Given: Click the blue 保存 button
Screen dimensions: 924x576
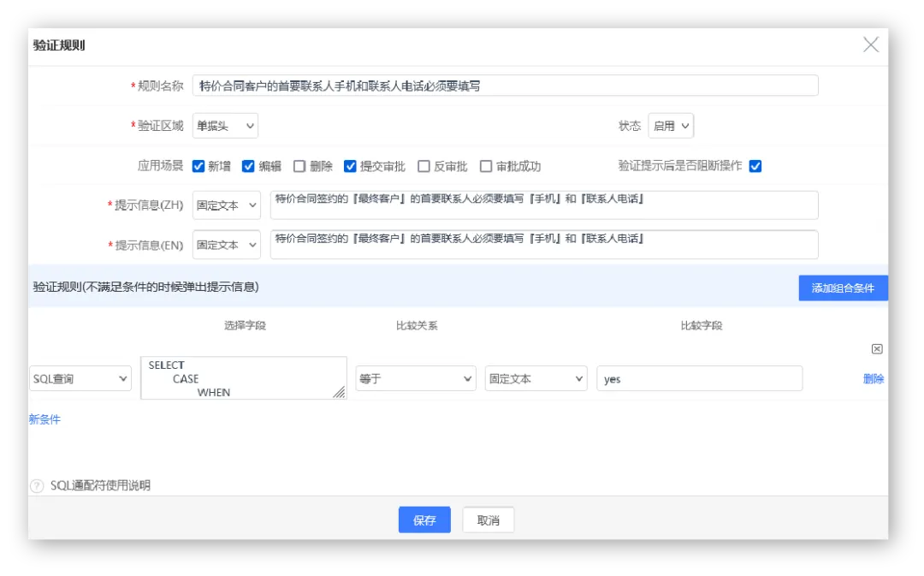Looking at the screenshot, I should point(424,520).
